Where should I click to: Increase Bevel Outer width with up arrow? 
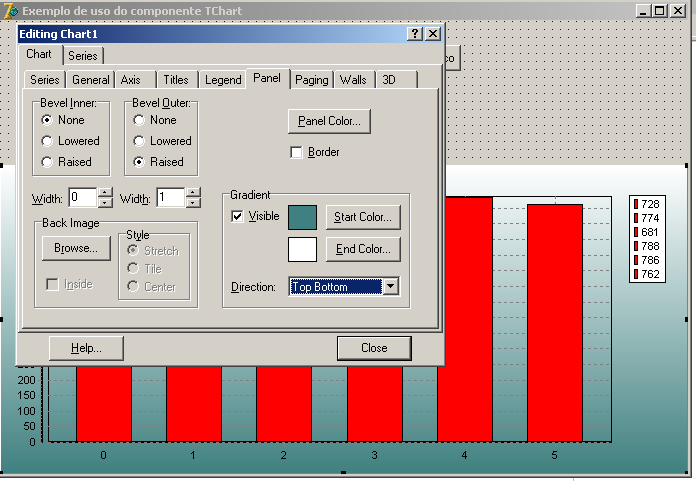coord(193,193)
